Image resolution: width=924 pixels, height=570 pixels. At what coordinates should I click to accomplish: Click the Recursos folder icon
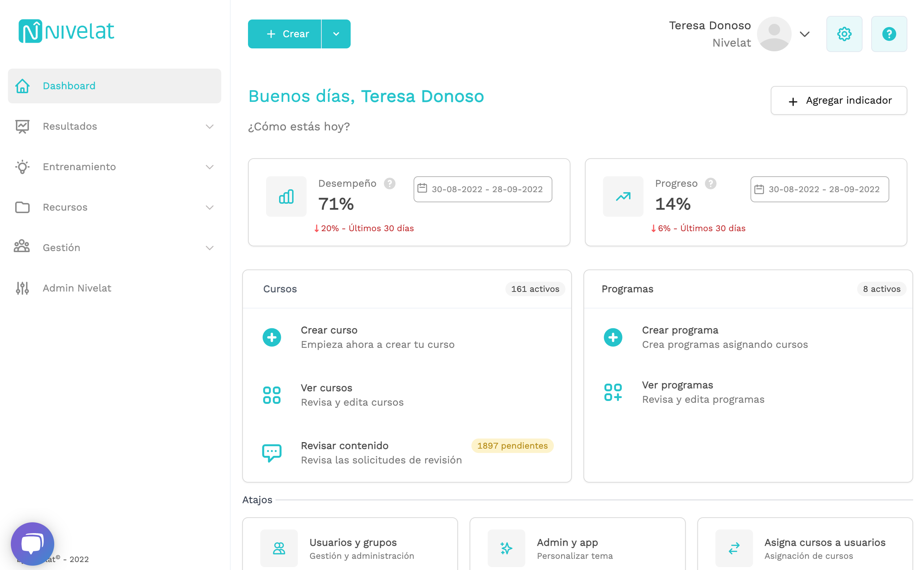click(x=22, y=207)
